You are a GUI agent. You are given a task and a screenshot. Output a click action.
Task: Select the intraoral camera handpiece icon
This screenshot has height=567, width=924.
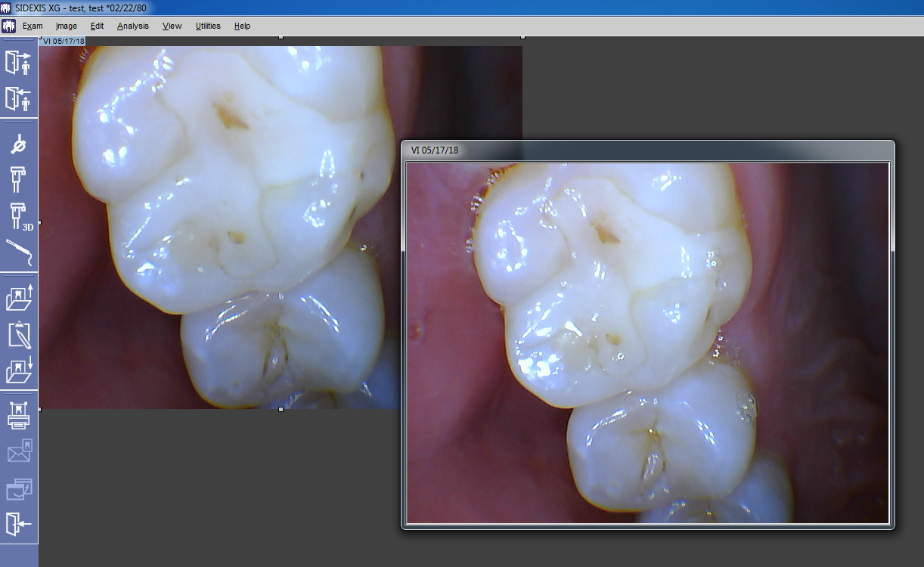18,253
